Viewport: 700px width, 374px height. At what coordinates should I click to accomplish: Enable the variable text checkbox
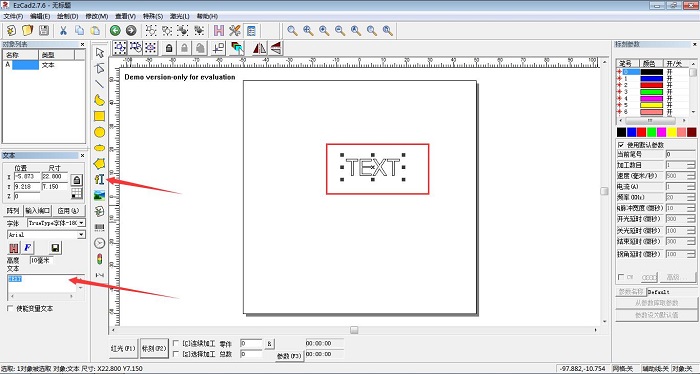[x=10, y=308]
